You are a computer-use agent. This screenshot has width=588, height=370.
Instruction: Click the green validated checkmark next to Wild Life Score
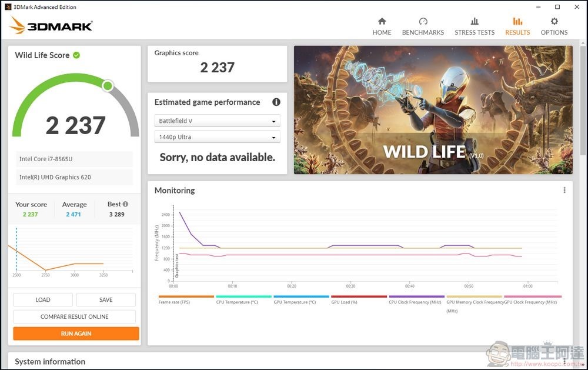click(x=76, y=55)
